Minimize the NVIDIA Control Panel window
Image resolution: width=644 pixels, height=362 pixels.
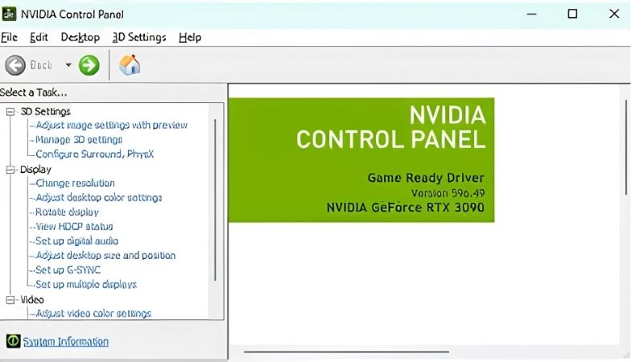tap(532, 14)
